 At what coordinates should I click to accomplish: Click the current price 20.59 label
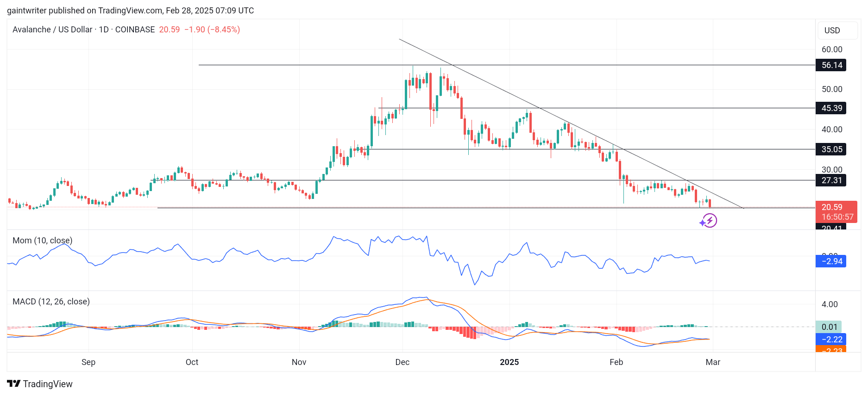pos(837,212)
